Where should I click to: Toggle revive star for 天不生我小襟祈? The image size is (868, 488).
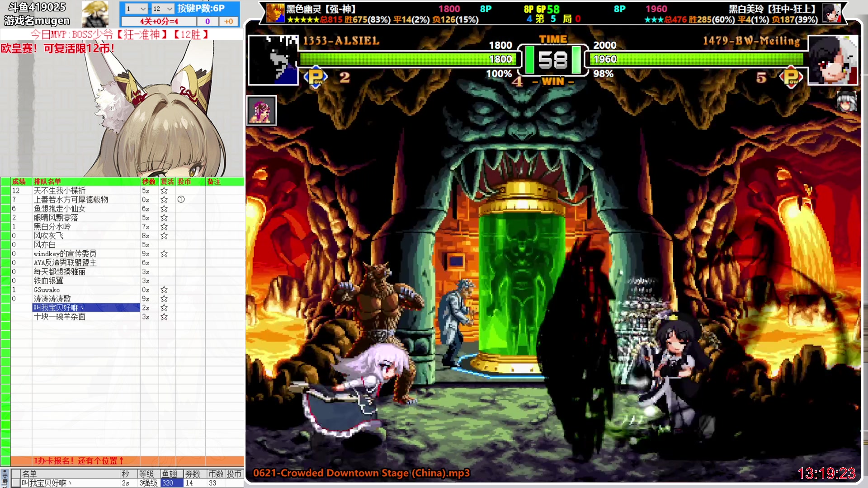(164, 191)
